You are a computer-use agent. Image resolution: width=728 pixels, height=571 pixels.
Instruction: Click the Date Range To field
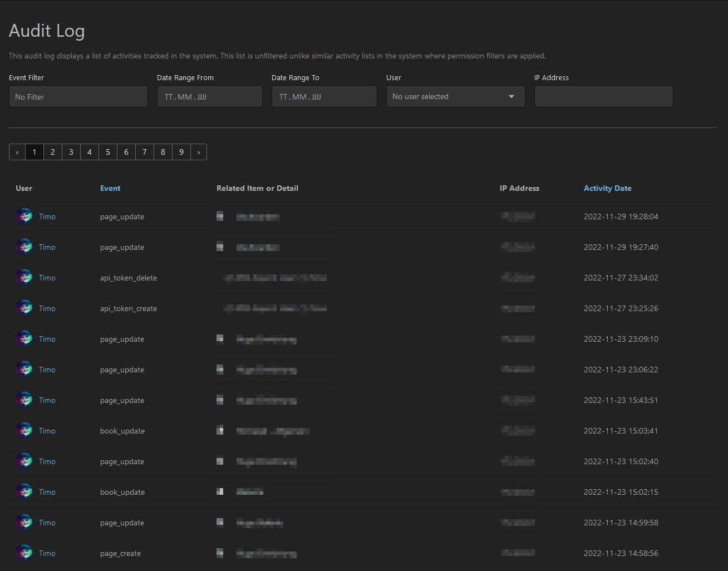coord(324,96)
